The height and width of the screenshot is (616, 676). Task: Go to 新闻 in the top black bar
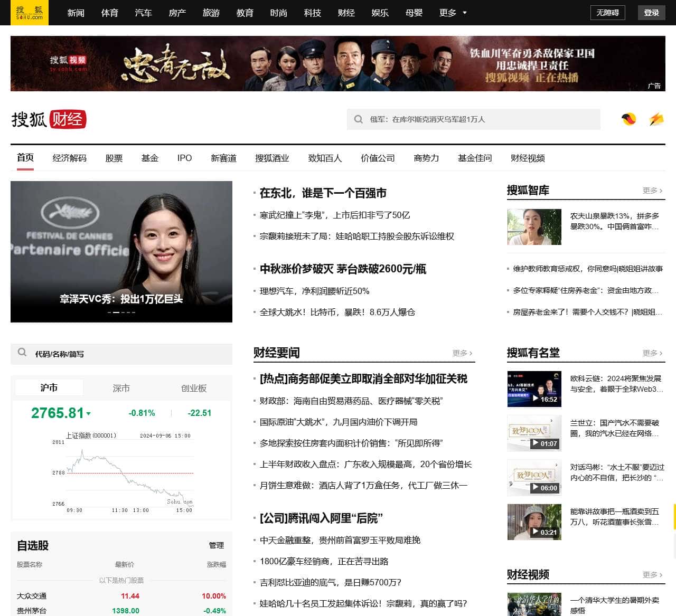tap(76, 13)
